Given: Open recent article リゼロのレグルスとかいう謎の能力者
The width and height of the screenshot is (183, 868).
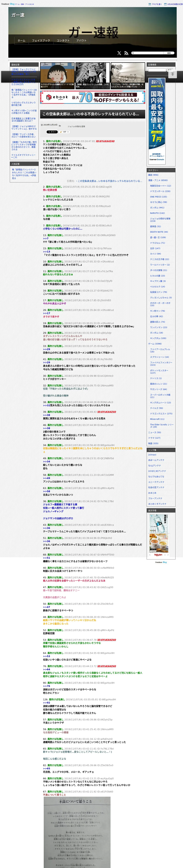Looking at the screenshot, I should click(x=23, y=104).
